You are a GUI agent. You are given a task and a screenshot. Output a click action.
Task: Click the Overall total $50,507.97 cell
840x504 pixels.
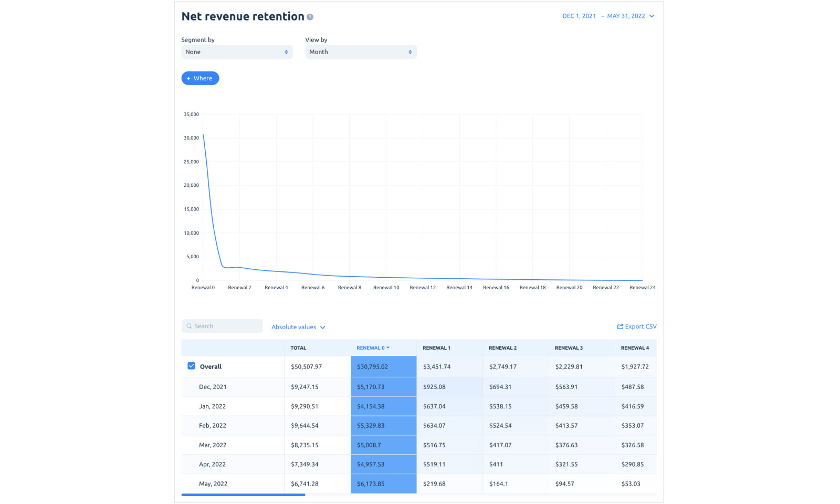(317, 367)
